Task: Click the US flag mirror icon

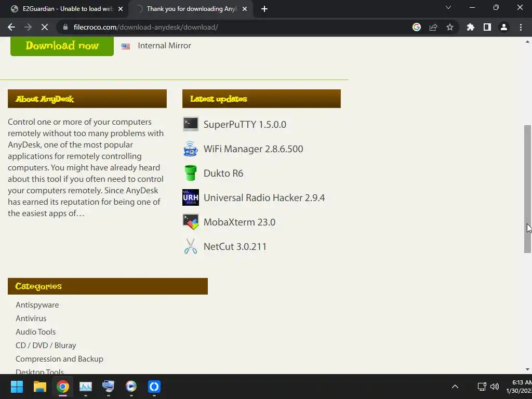Action: (x=126, y=46)
